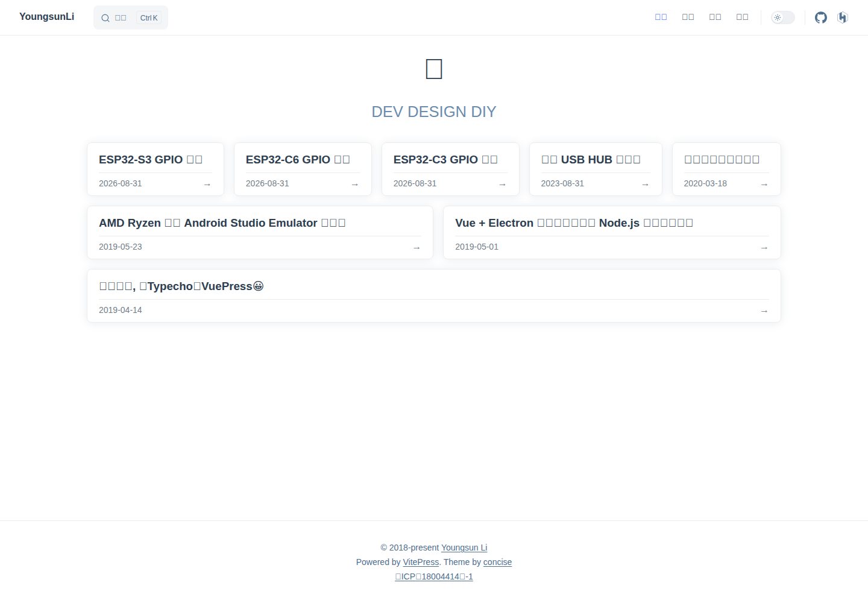Screen dimensions: 868x603
Task: Click the arrow on the ESP32-C6 card
Action: [355, 184]
